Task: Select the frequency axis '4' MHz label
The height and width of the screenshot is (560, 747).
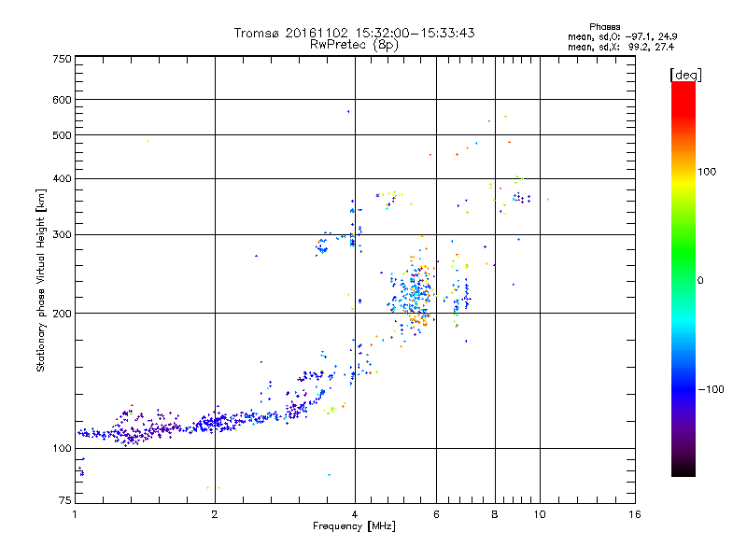Action: 355,514
